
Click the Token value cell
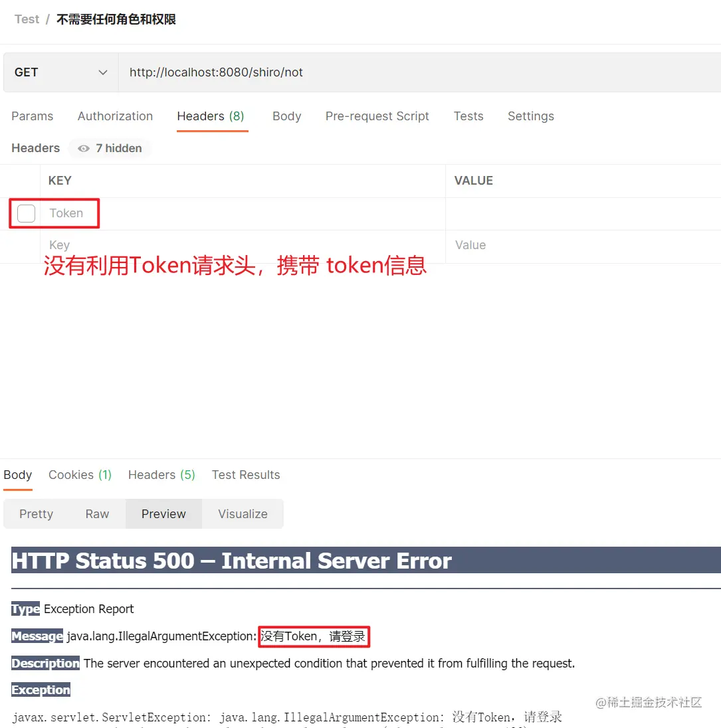[583, 214]
